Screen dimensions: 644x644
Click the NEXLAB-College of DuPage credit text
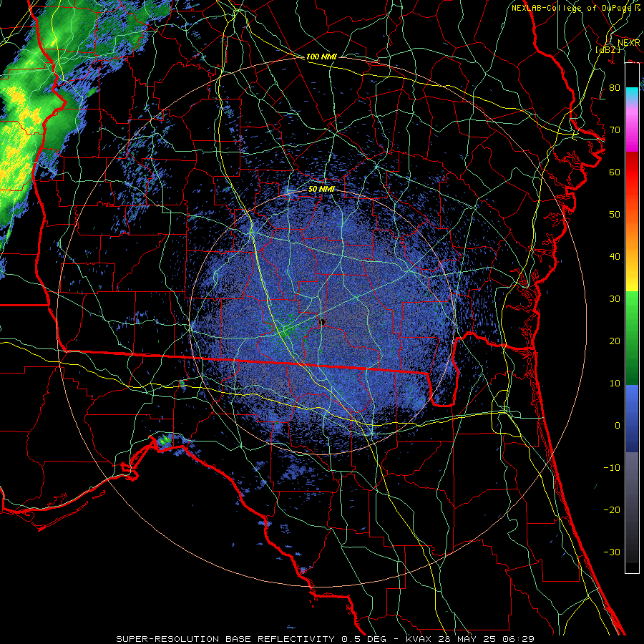click(x=576, y=8)
